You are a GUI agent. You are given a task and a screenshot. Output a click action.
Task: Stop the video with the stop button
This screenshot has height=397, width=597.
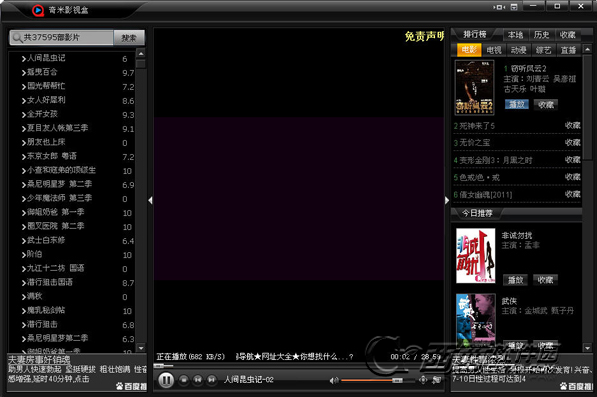[184, 379]
